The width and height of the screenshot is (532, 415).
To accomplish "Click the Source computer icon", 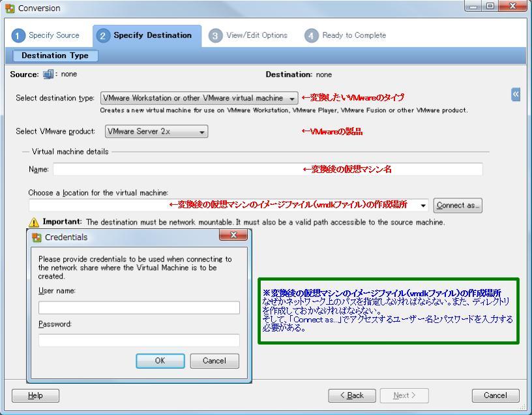I will [x=48, y=74].
